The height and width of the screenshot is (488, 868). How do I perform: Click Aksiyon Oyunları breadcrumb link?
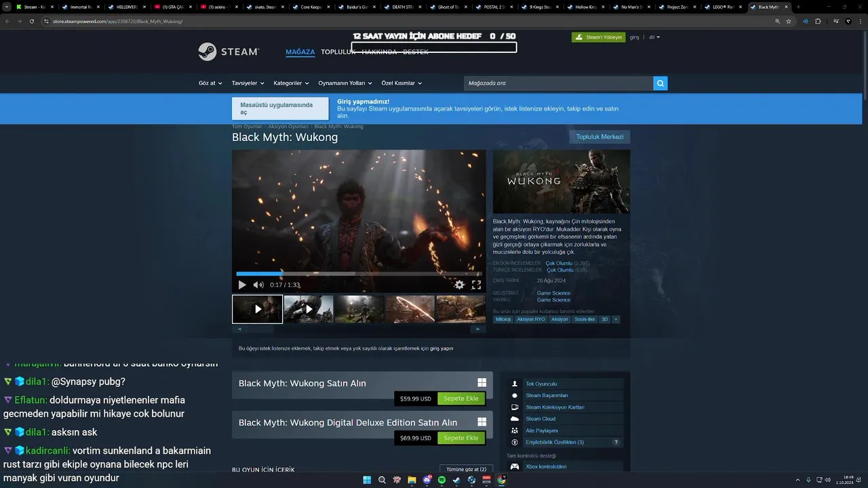pyautogui.click(x=288, y=127)
